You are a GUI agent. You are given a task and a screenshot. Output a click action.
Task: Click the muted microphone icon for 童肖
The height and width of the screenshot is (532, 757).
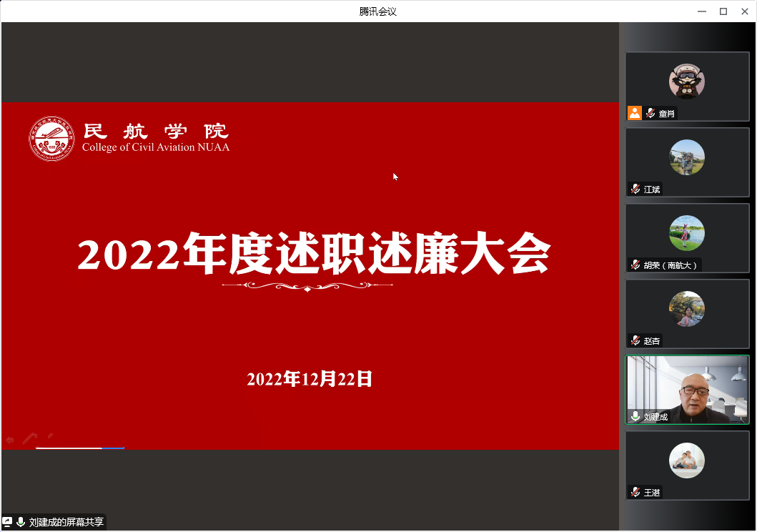coord(650,113)
